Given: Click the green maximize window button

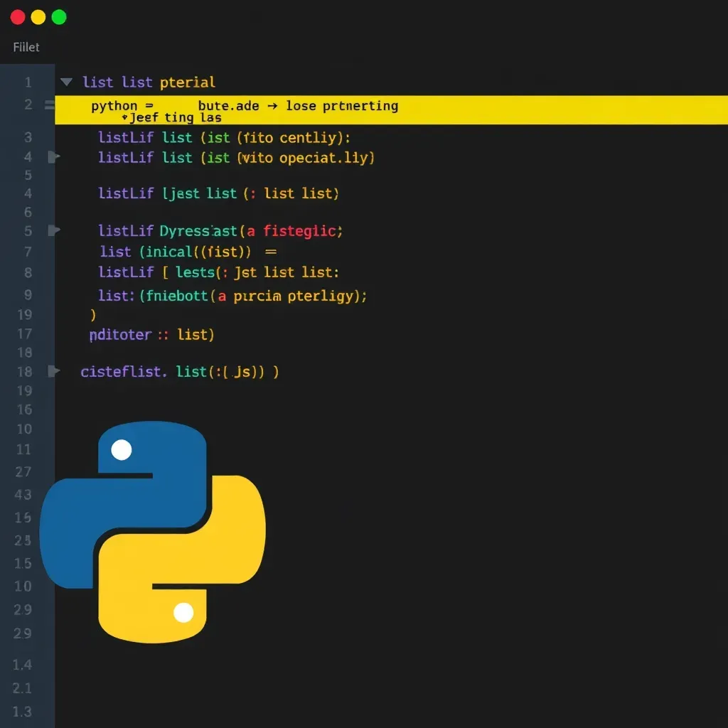Looking at the screenshot, I should [x=59, y=17].
